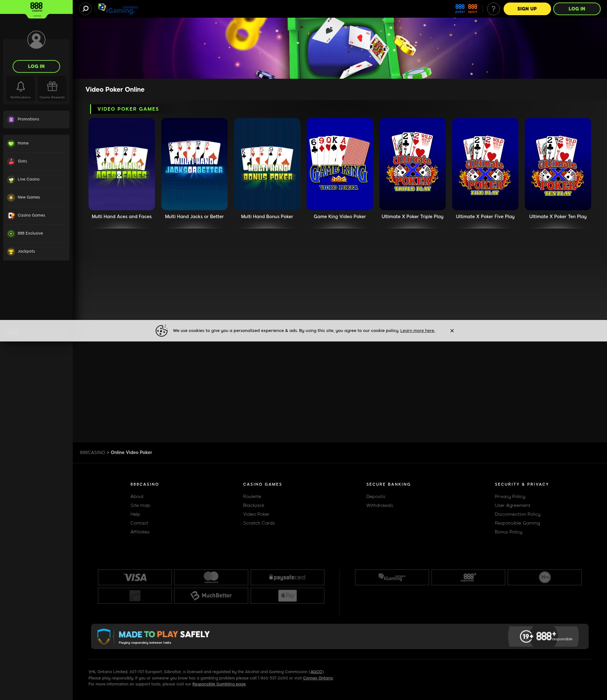Click the 888CASINO breadcrumb link
This screenshot has height=700, width=607.
tap(92, 453)
